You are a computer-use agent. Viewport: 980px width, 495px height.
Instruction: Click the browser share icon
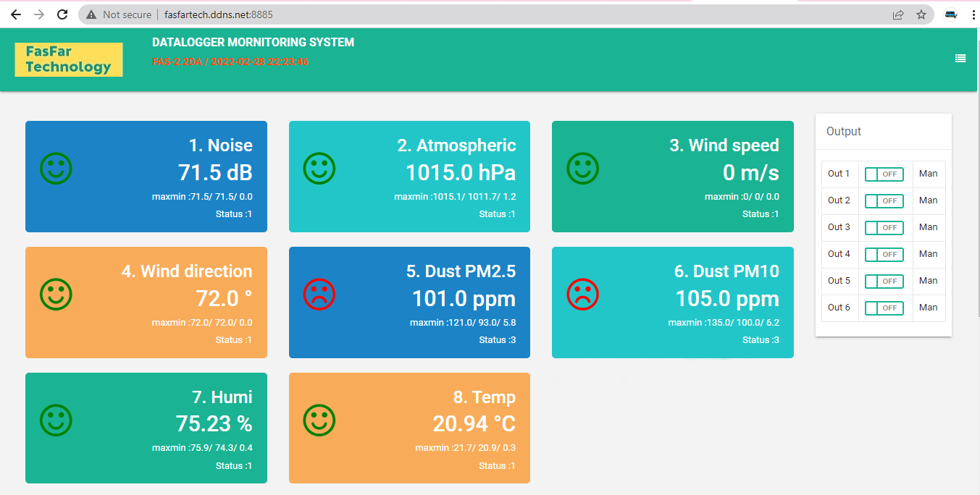[898, 14]
